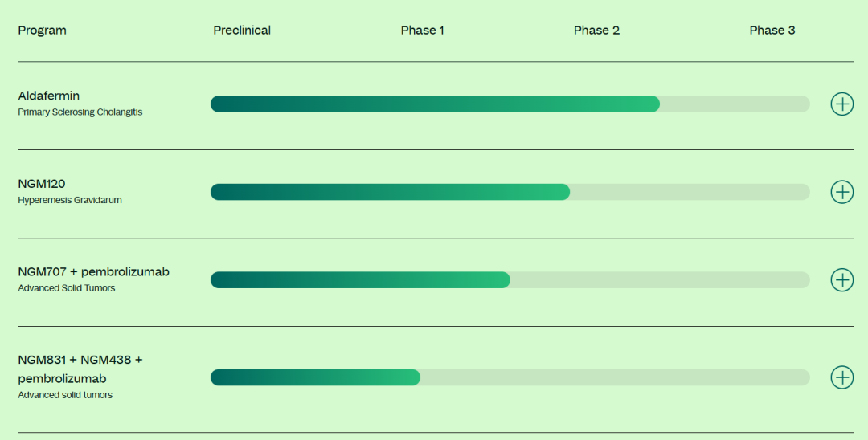This screenshot has width=868, height=440.
Task: Click the Phase 1 column header
Action: pyautogui.click(x=423, y=31)
